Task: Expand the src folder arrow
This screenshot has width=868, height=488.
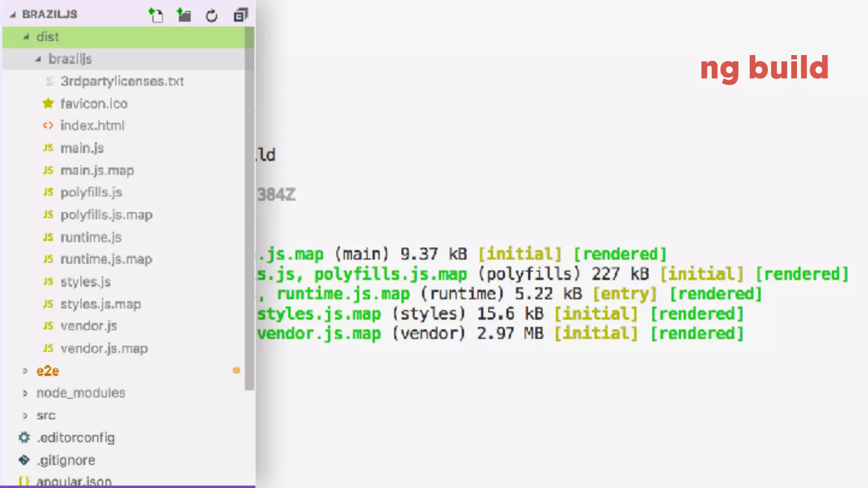Action: pyautogui.click(x=25, y=416)
